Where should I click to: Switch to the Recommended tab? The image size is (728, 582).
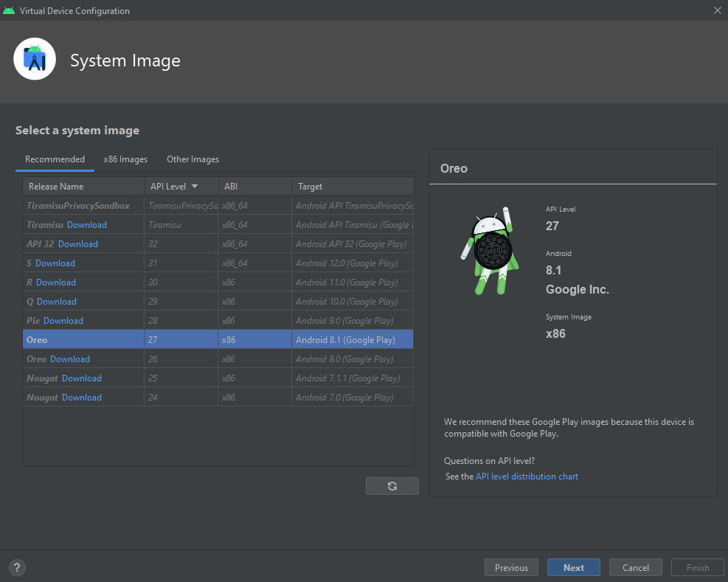pos(55,159)
